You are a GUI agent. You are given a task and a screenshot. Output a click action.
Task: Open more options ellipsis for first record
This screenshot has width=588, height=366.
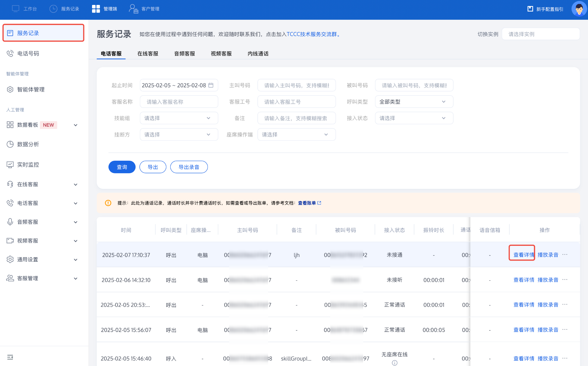pyautogui.click(x=565, y=255)
